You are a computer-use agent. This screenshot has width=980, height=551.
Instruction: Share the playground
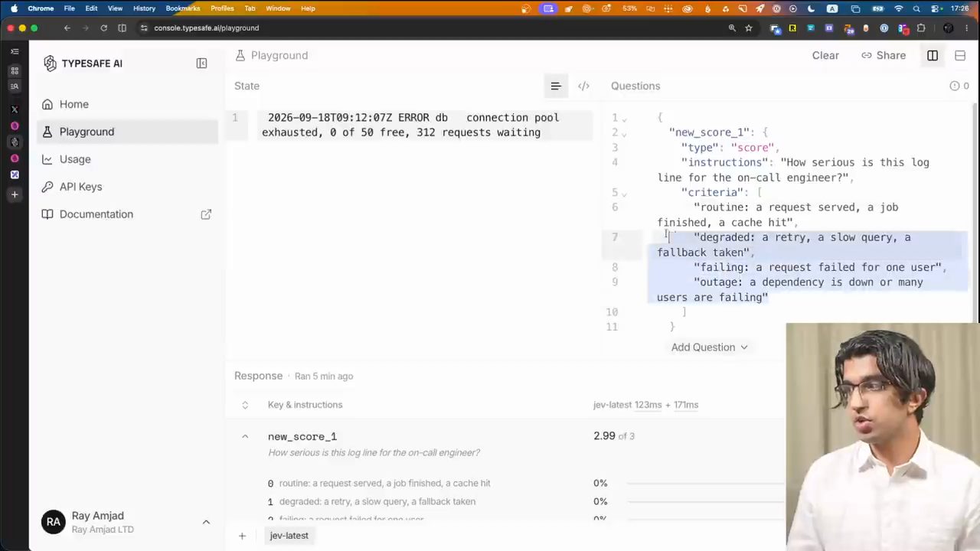(x=884, y=55)
